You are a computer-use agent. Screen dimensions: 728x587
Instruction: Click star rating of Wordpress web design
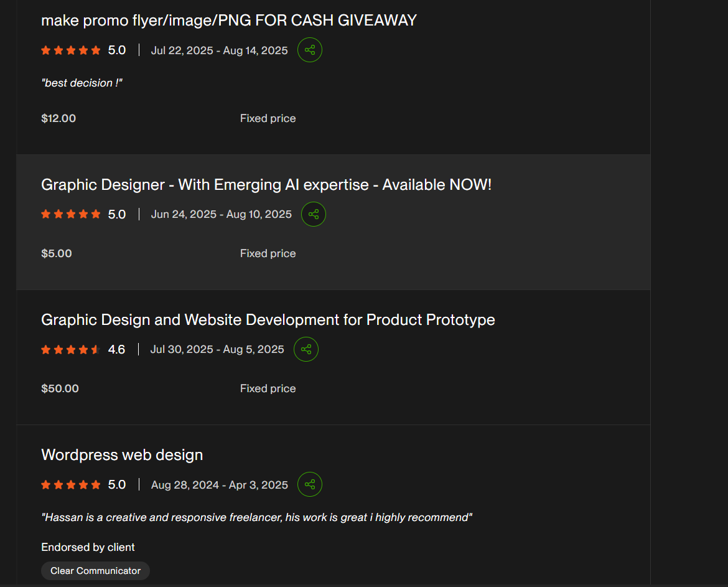(x=70, y=485)
